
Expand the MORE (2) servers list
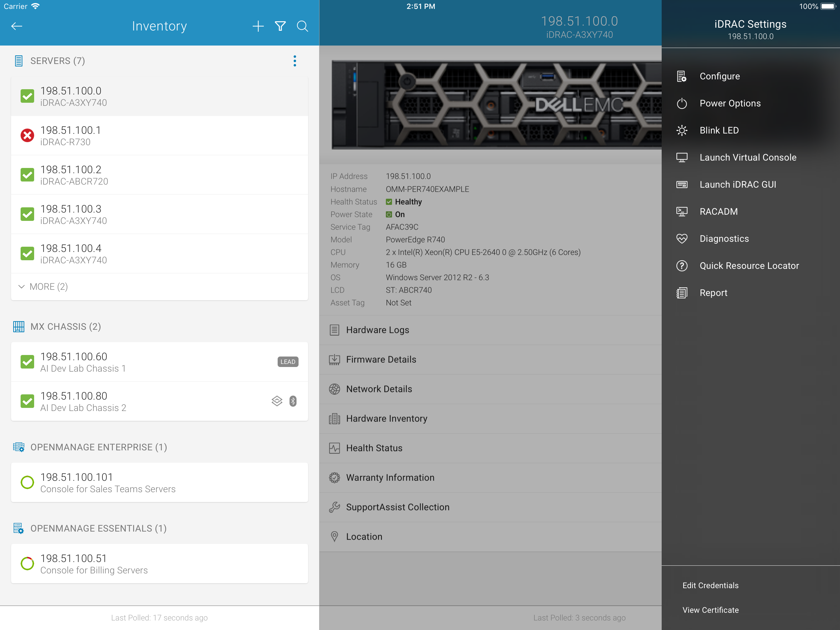(x=43, y=286)
